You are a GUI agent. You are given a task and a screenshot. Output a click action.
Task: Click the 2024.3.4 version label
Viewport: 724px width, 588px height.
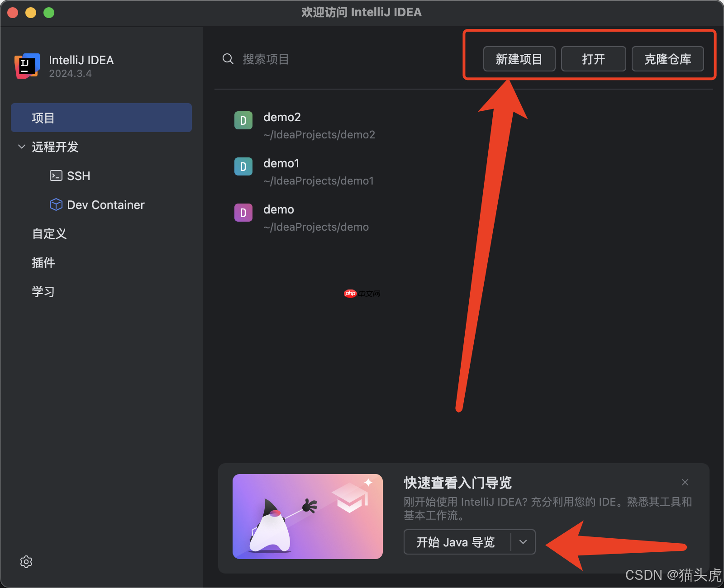(x=70, y=74)
